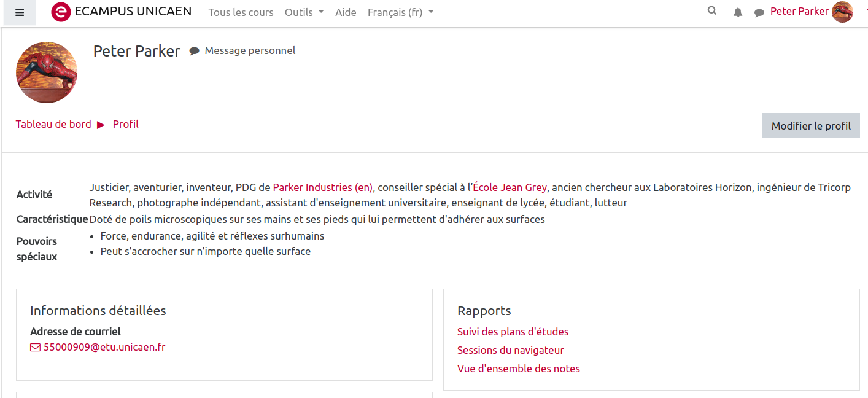Click the speech bubble beside Message personnel
The width and height of the screenshot is (868, 398).
(x=195, y=51)
